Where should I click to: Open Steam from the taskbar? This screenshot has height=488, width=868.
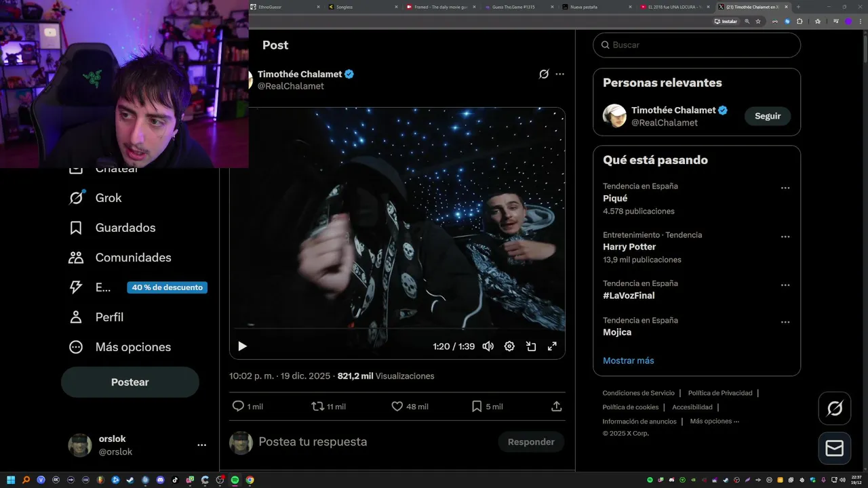[x=130, y=480]
